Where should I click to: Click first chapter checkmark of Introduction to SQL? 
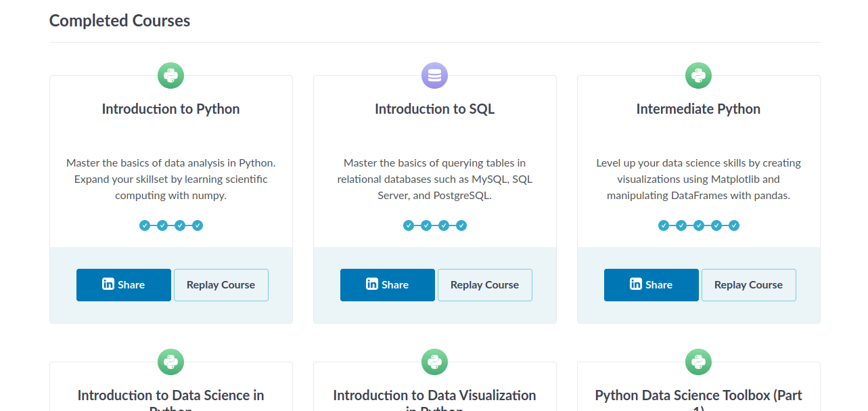(409, 225)
